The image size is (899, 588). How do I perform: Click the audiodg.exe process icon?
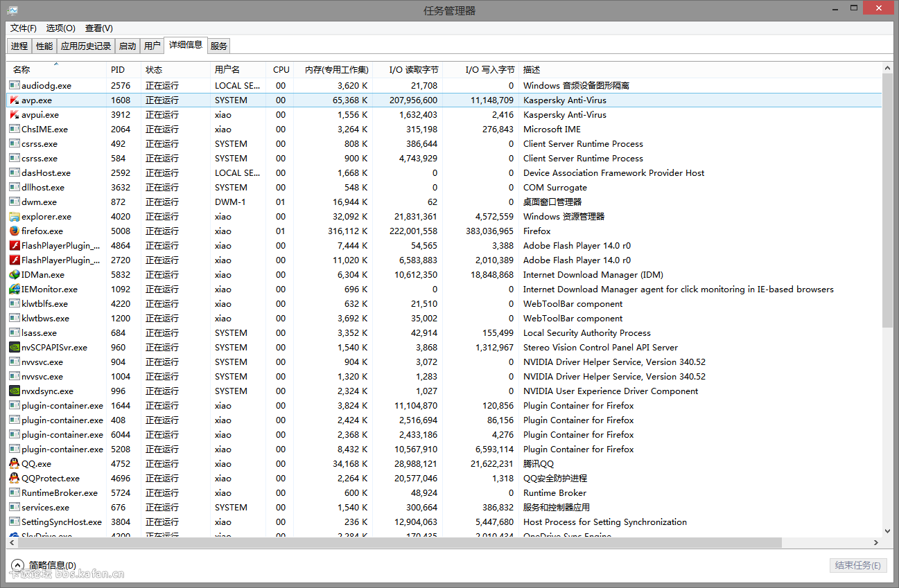(x=15, y=85)
